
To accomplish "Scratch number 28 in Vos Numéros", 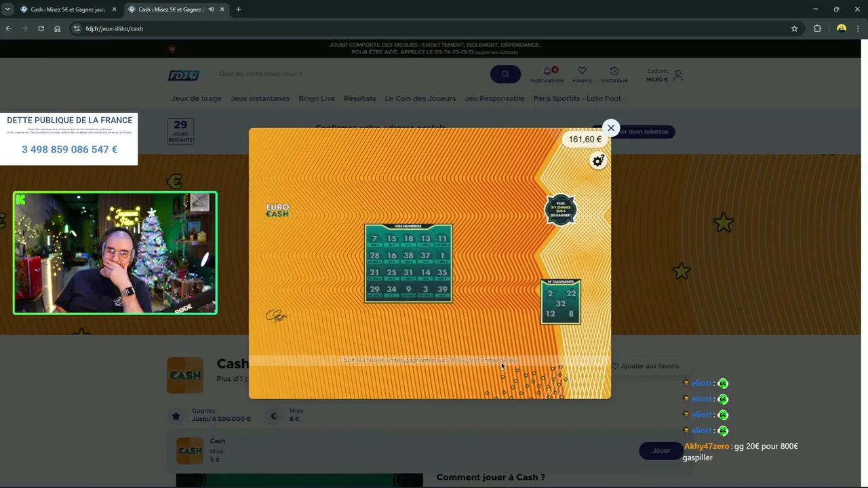I will click(x=374, y=257).
